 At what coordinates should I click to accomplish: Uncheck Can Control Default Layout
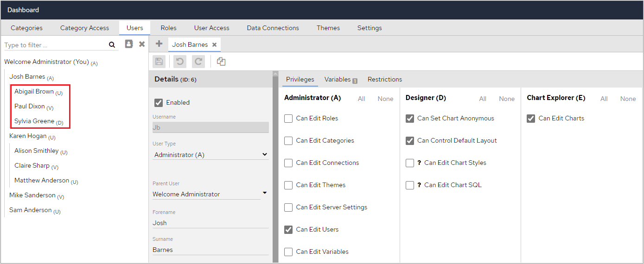coord(410,140)
